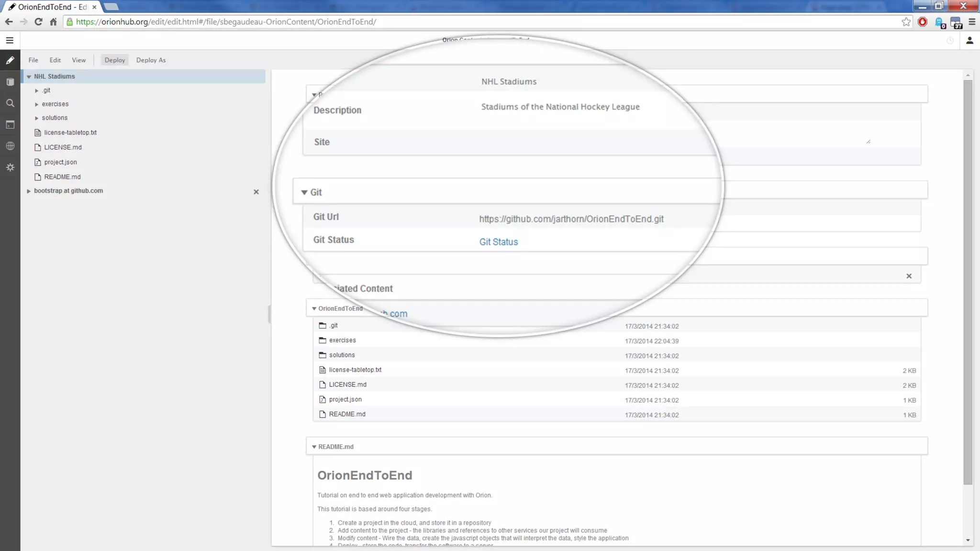Open the Git repositories sidebar icon
This screenshot has height=551, width=980.
click(10, 82)
